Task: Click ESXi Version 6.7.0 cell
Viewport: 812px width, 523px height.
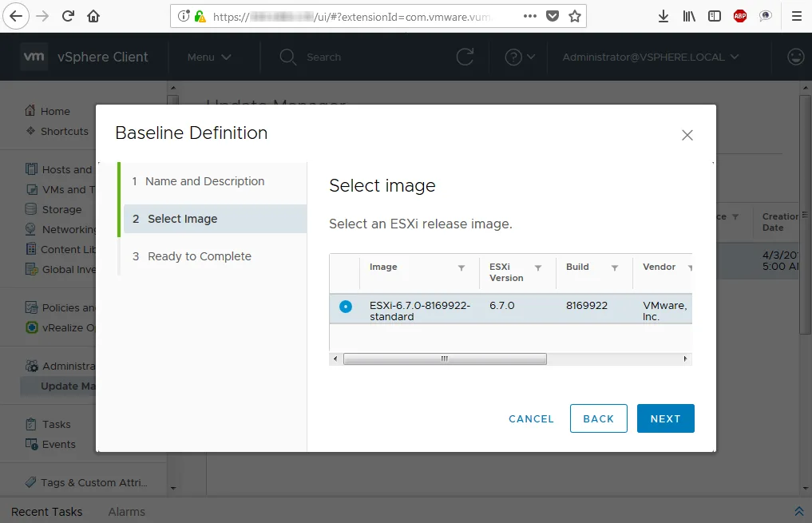Action: (501, 306)
